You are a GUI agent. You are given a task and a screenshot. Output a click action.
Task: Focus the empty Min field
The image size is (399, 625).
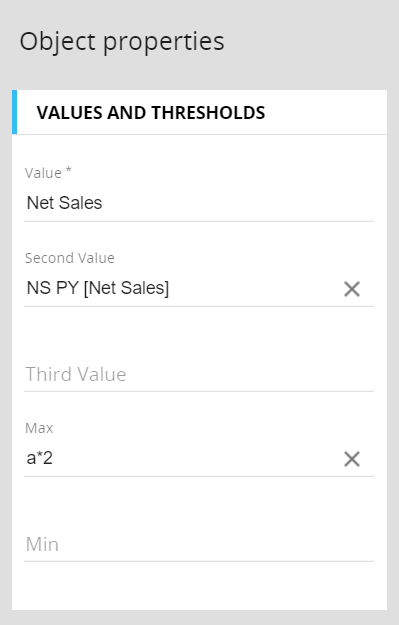click(x=199, y=544)
